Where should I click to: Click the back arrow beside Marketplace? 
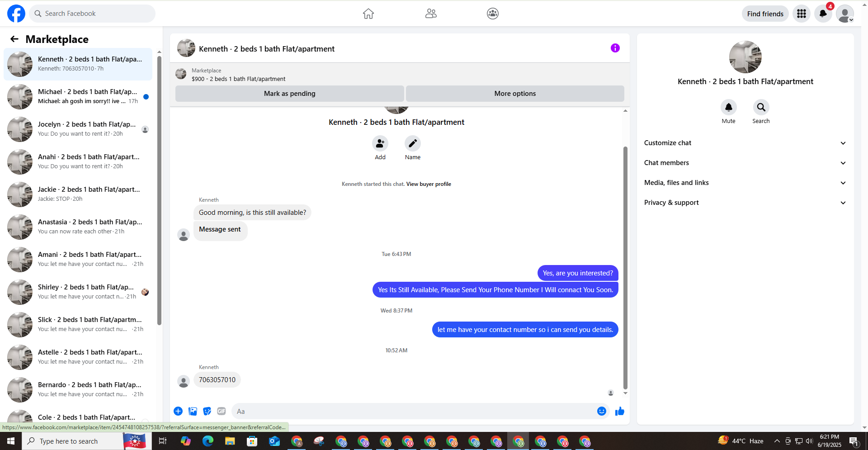pos(14,39)
